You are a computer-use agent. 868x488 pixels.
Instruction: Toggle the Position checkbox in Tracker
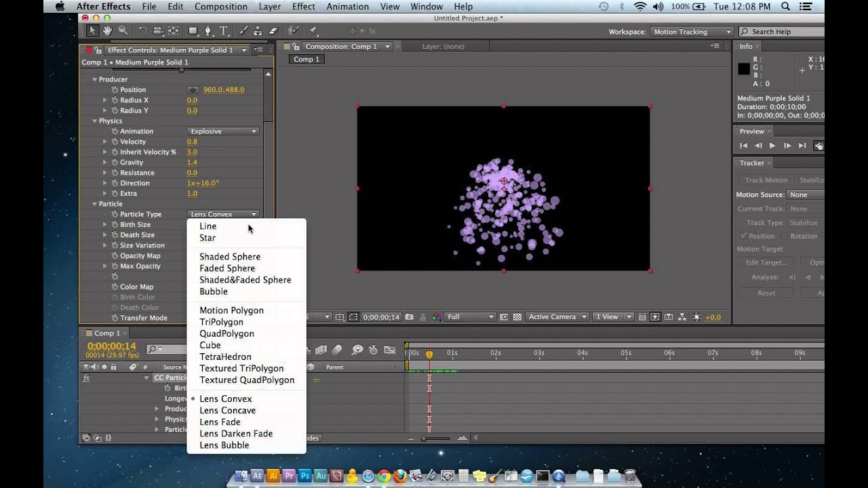744,237
